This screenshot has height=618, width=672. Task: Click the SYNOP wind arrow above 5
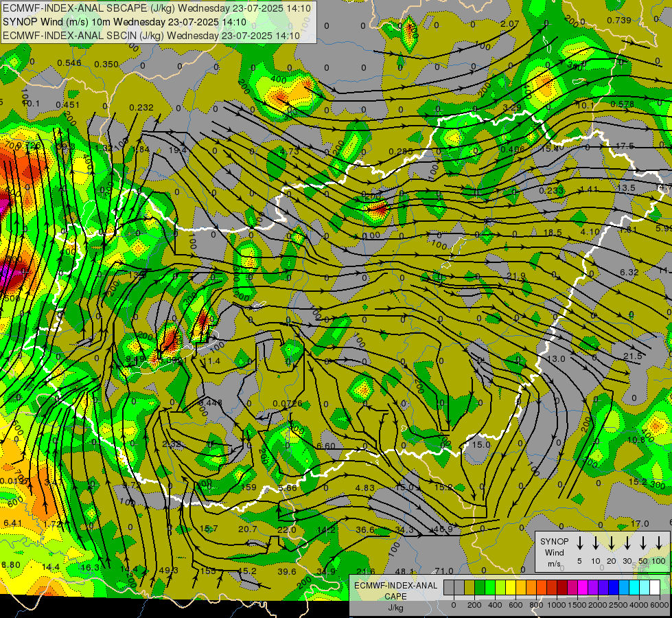point(580,543)
